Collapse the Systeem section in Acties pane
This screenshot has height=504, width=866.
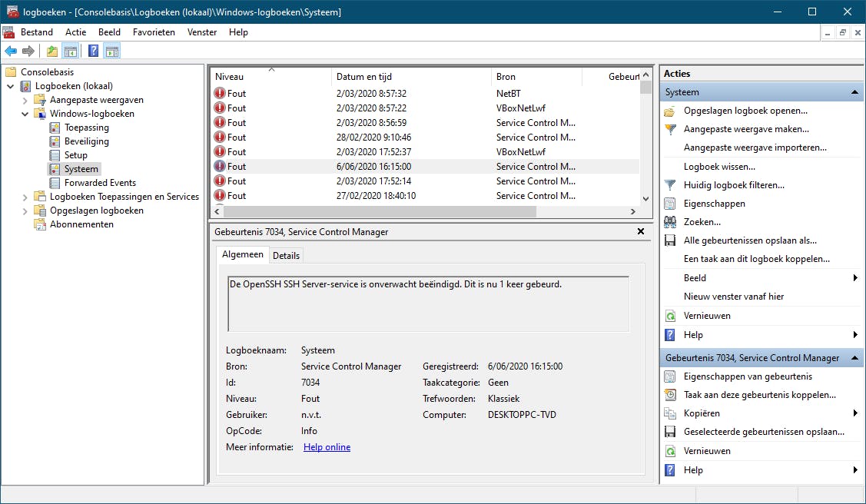[x=854, y=92]
